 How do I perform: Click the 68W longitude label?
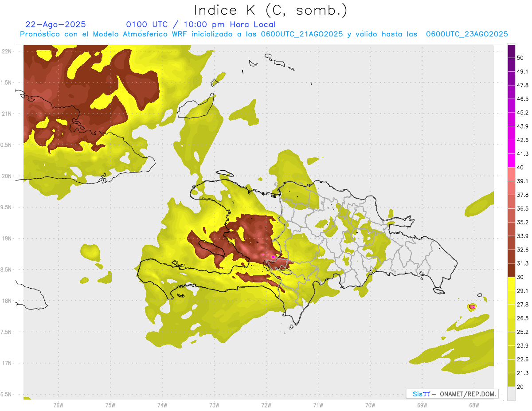point(474,405)
